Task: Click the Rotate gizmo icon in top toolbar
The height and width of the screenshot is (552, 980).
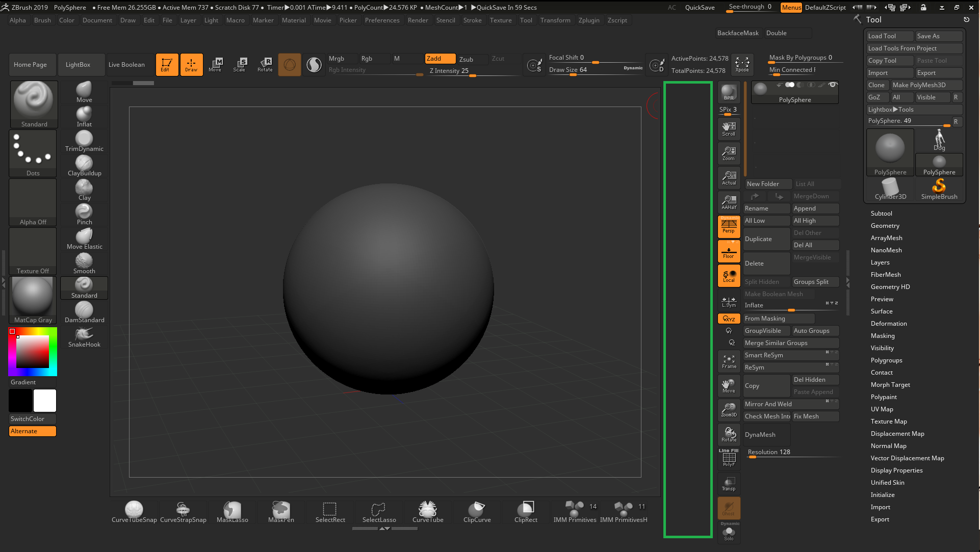Action: click(265, 65)
